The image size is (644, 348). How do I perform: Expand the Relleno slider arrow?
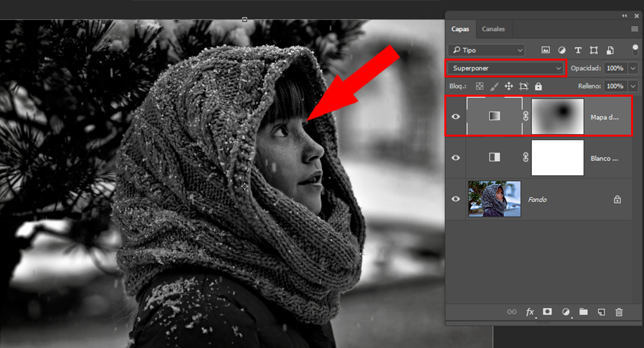[x=633, y=86]
